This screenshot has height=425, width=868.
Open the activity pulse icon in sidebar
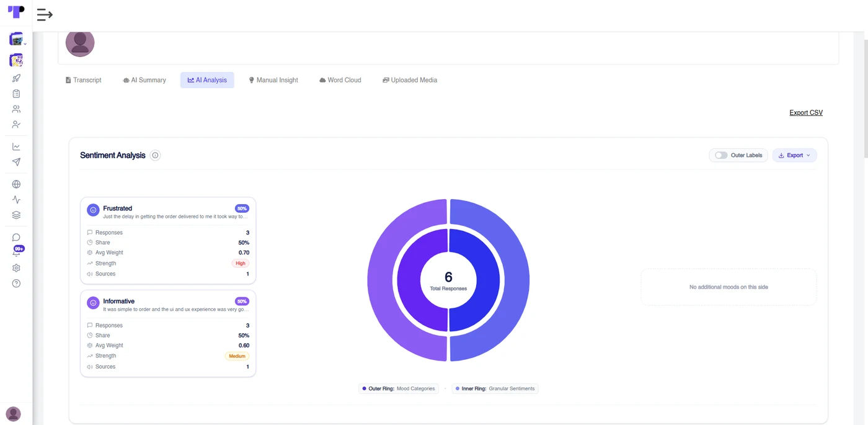tap(16, 200)
